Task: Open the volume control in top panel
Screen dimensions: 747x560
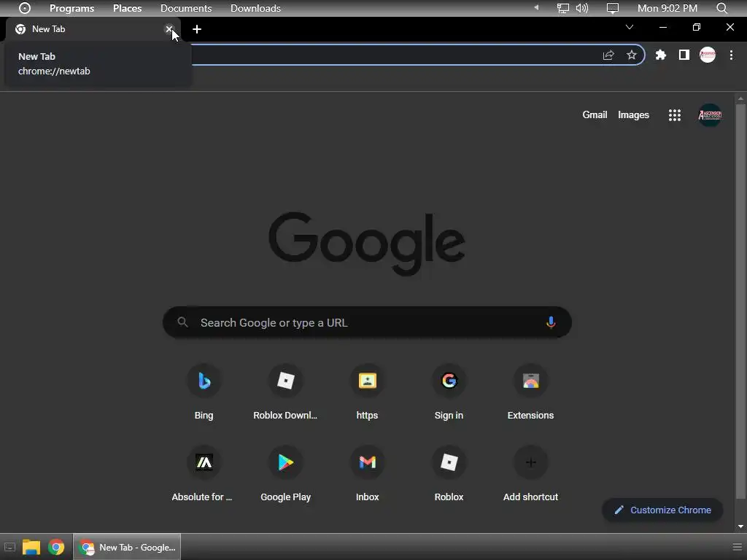Action: pos(581,8)
